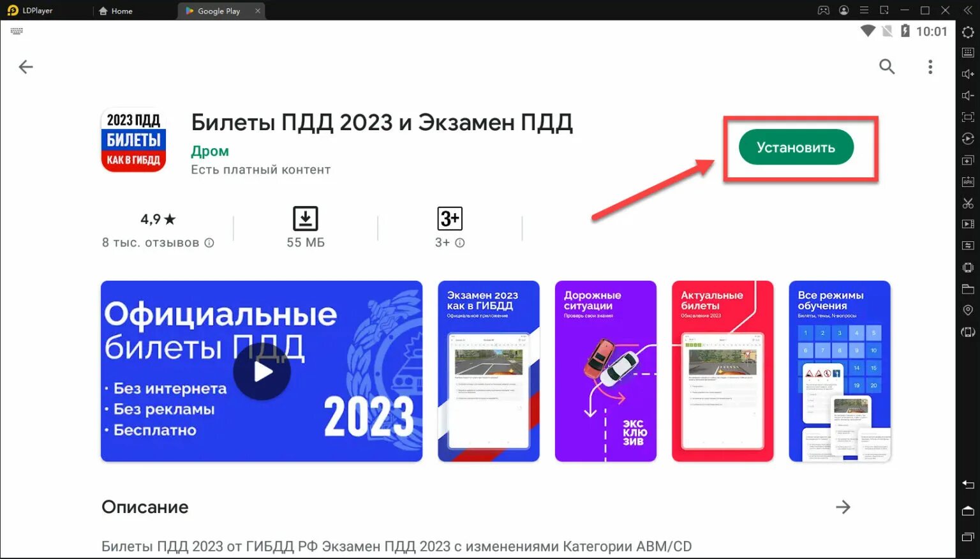Click the LDPlayer logo in title bar
980x559 pixels.
click(x=13, y=10)
